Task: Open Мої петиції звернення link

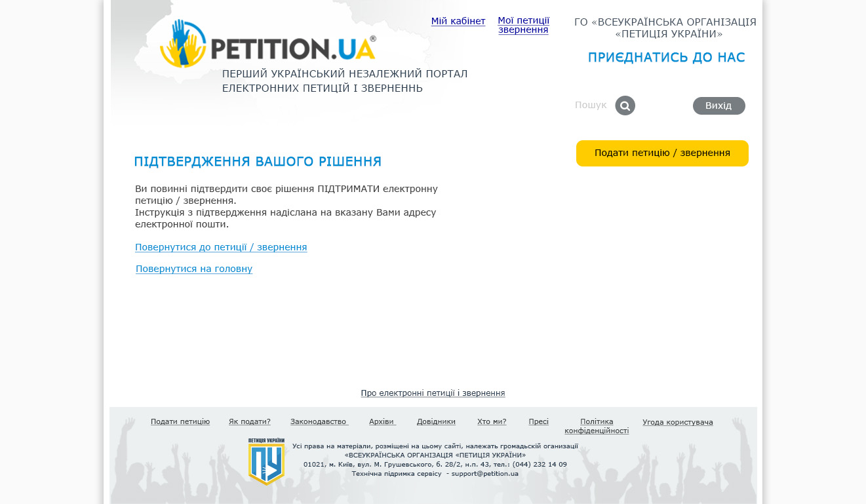Action: [523, 25]
